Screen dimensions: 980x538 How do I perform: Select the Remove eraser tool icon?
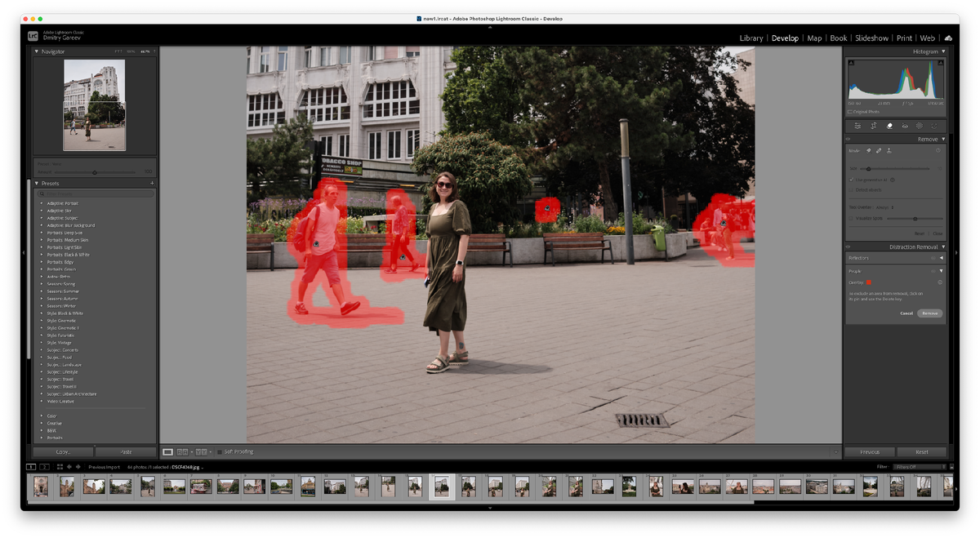(889, 126)
